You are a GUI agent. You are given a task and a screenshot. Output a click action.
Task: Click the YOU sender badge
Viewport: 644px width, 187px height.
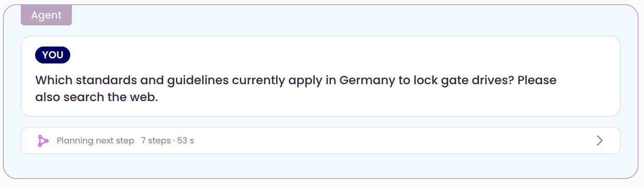tap(52, 55)
